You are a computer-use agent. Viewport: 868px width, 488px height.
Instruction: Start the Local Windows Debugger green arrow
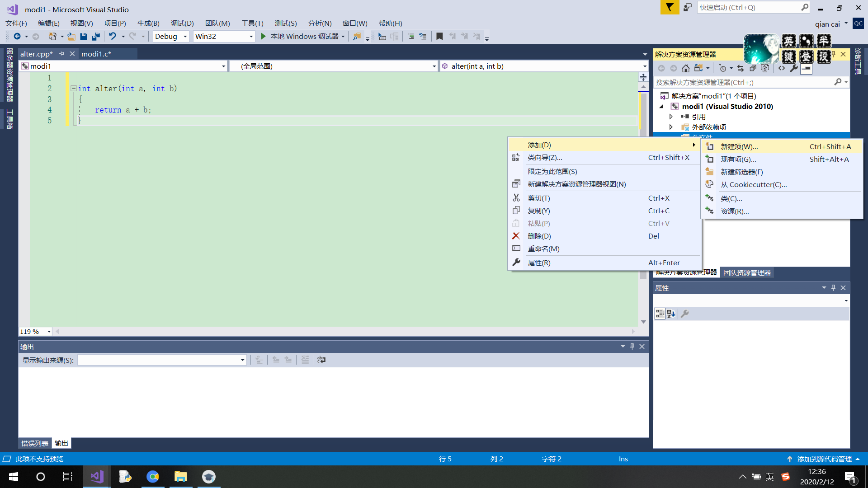pyautogui.click(x=264, y=37)
